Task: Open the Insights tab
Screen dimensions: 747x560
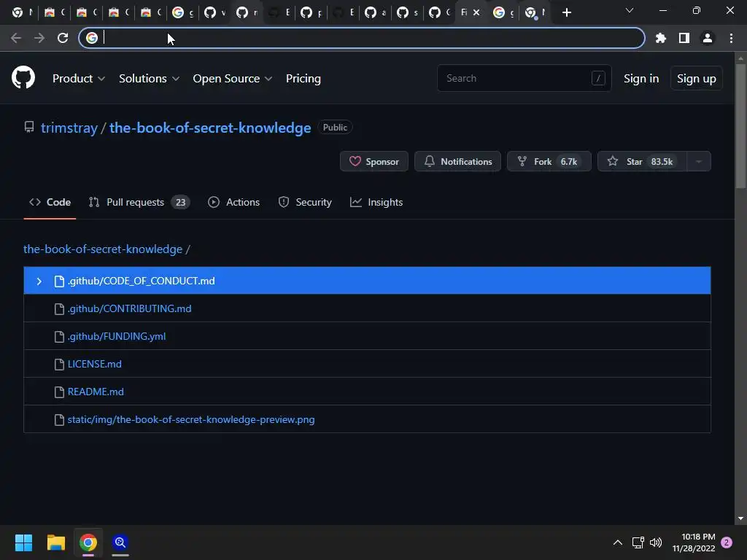Action: pyautogui.click(x=376, y=203)
